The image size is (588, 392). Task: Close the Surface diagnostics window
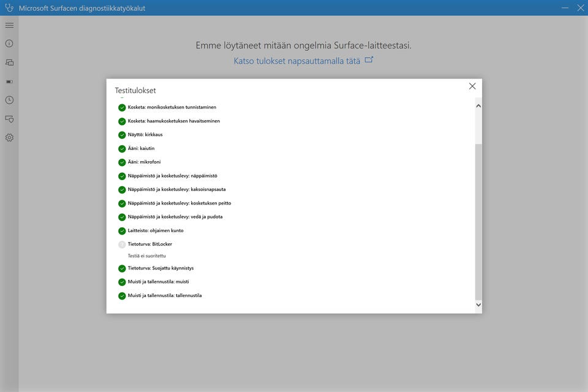580,7
